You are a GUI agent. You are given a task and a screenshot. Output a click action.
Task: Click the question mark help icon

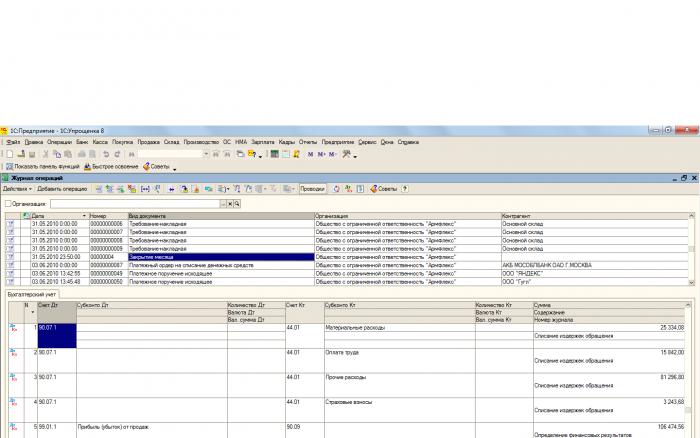pos(404,189)
